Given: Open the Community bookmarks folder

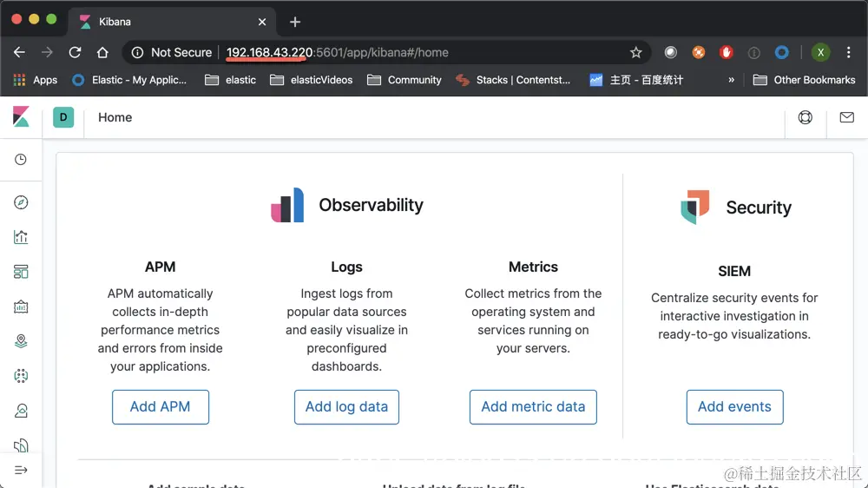Looking at the screenshot, I should (404, 80).
